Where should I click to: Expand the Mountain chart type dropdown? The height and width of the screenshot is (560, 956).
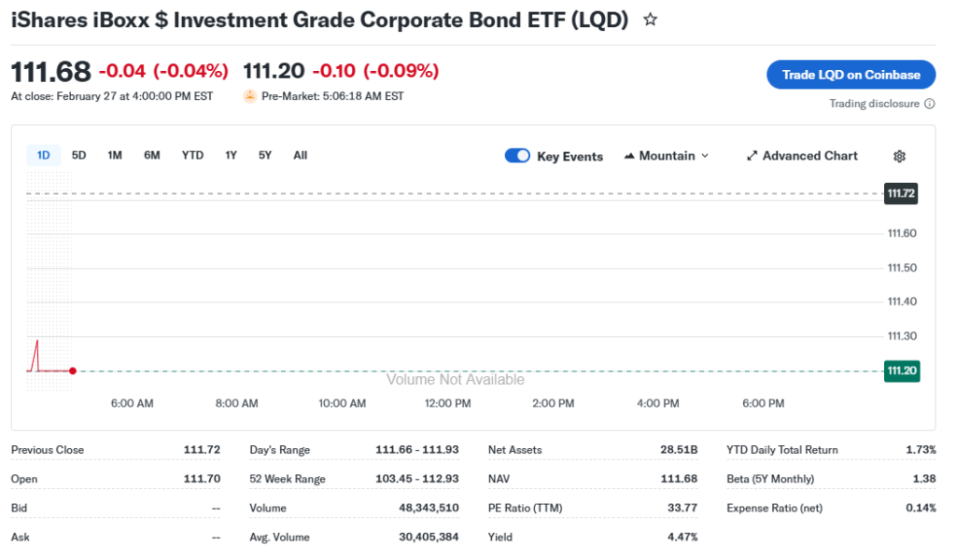click(x=705, y=156)
